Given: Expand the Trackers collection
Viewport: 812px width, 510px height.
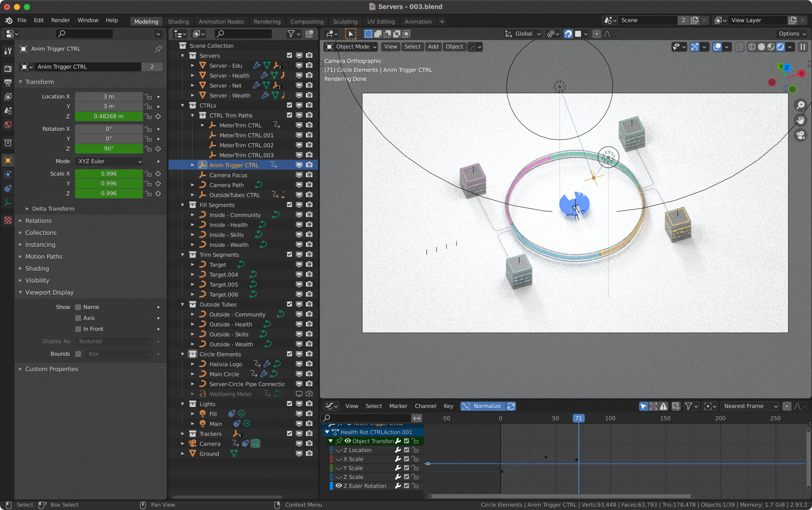Looking at the screenshot, I should tap(182, 434).
